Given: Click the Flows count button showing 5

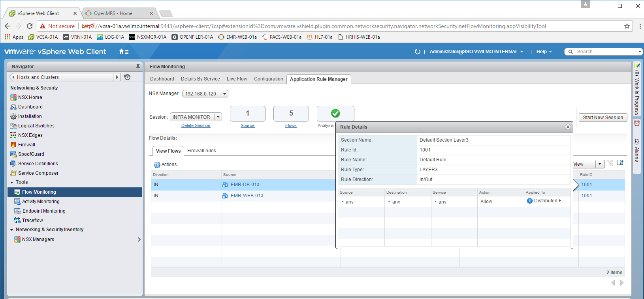Looking at the screenshot, I should (x=291, y=113).
